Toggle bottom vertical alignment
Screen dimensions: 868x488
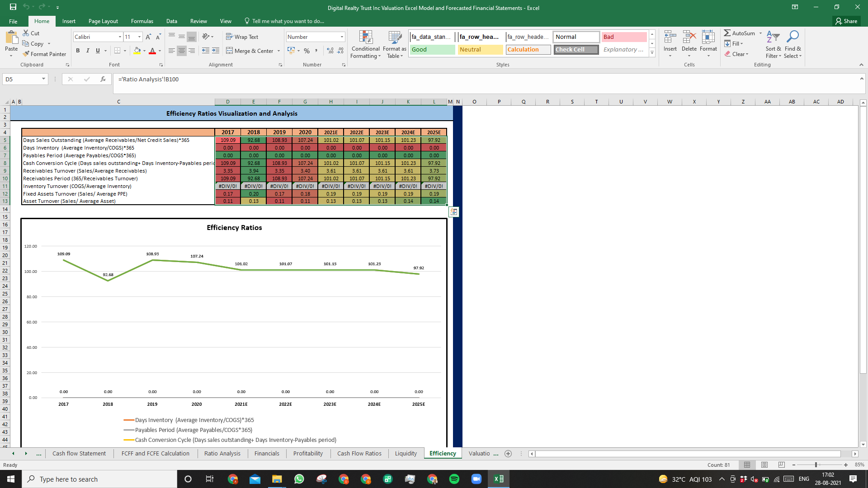pos(192,37)
